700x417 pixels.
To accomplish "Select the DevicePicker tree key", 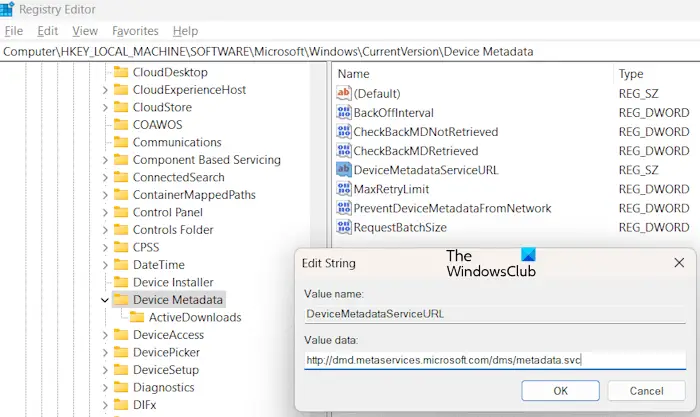I will [167, 352].
